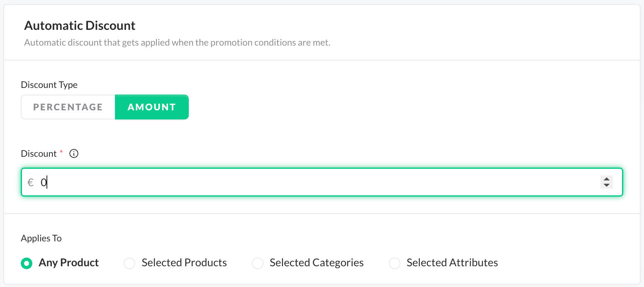Increase discount with the up stepper arrow
Image resolution: width=644 pixels, height=287 pixels.
[606, 179]
